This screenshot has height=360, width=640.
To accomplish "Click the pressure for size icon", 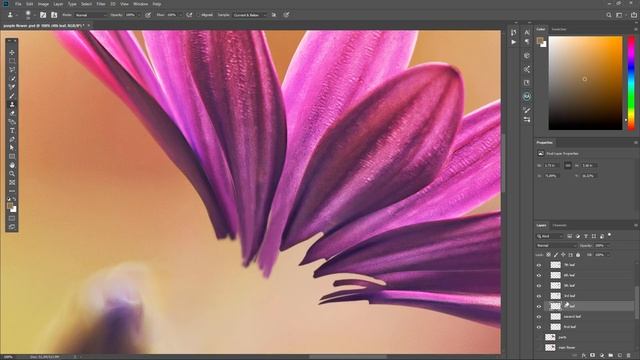I will [286, 15].
